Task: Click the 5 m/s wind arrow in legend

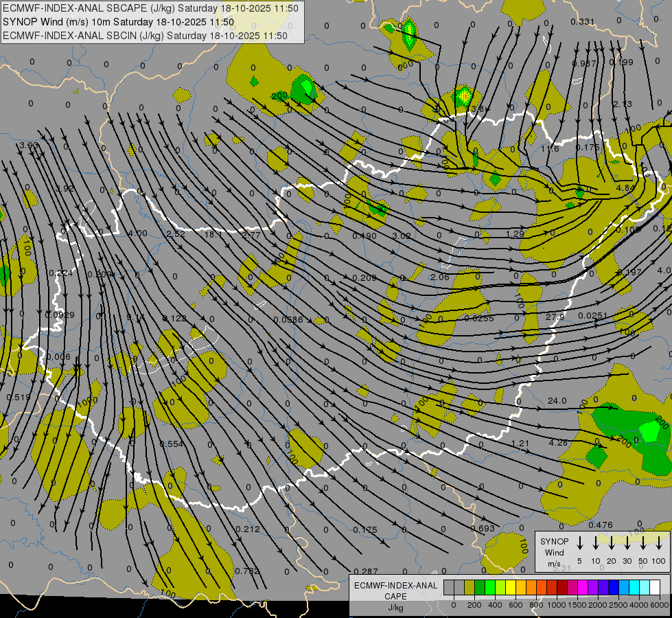Action: click(x=579, y=543)
